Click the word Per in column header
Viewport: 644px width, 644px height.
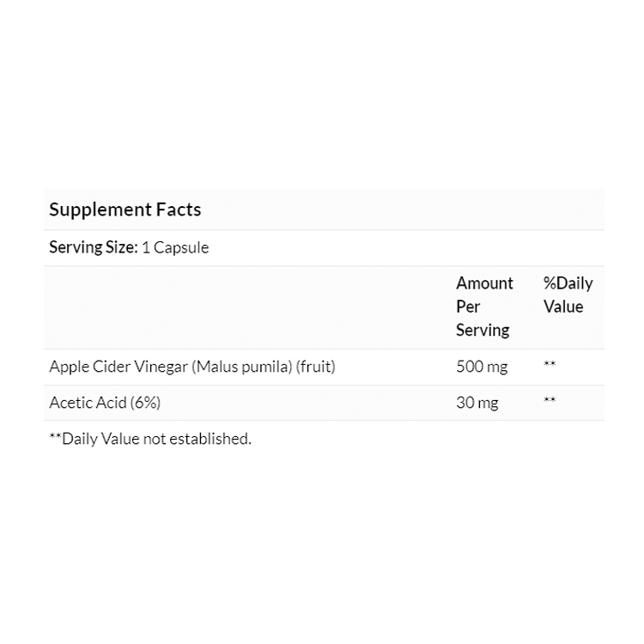point(468,307)
